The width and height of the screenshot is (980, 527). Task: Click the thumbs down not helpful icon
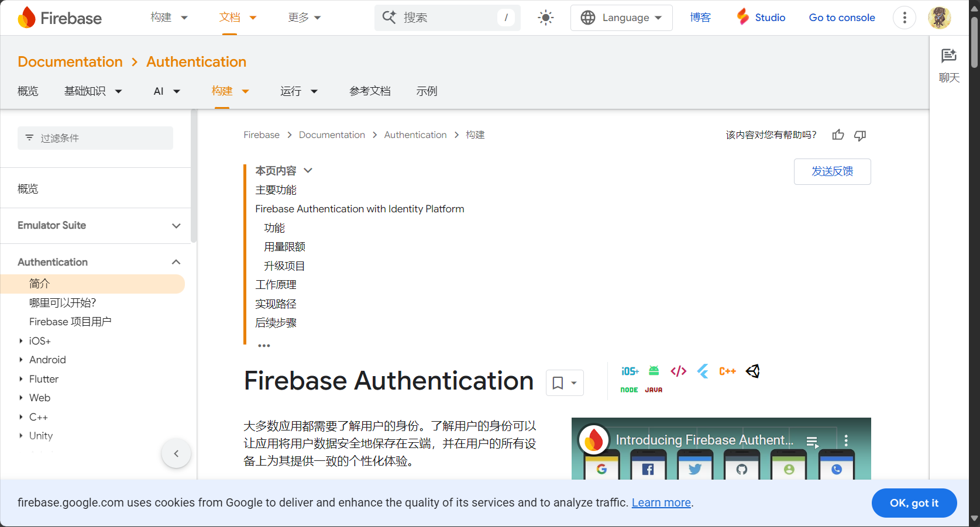[860, 135]
